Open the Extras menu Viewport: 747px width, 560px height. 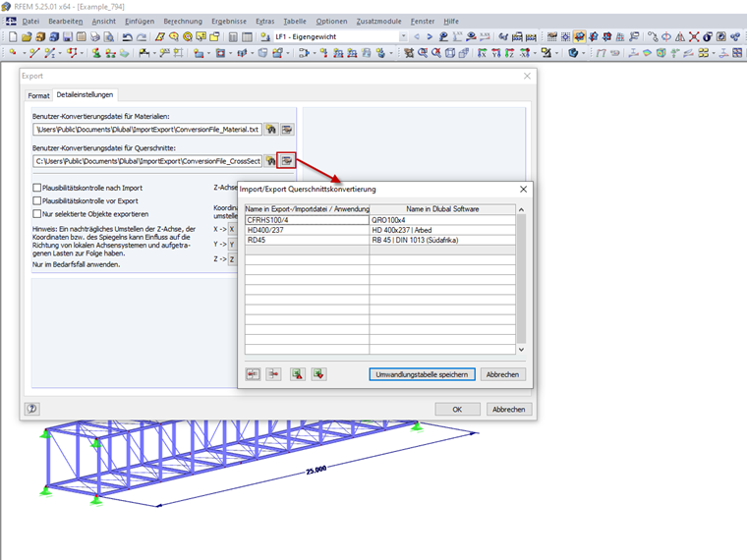click(x=264, y=21)
